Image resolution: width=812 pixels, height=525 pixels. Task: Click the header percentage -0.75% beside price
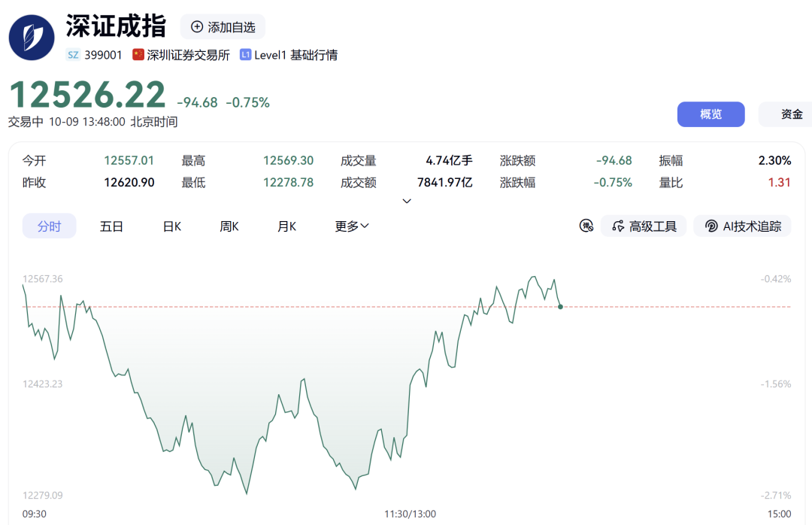tap(247, 102)
